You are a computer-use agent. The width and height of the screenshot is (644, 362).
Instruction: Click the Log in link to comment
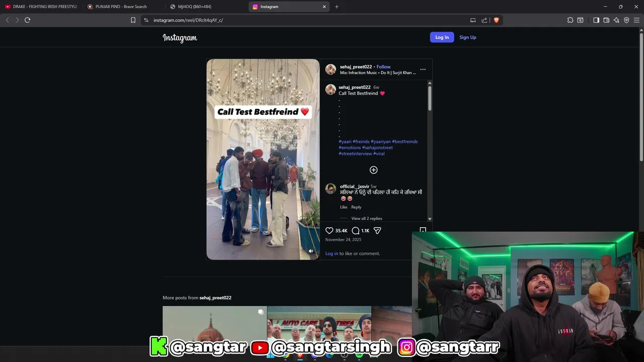pyautogui.click(x=332, y=253)
